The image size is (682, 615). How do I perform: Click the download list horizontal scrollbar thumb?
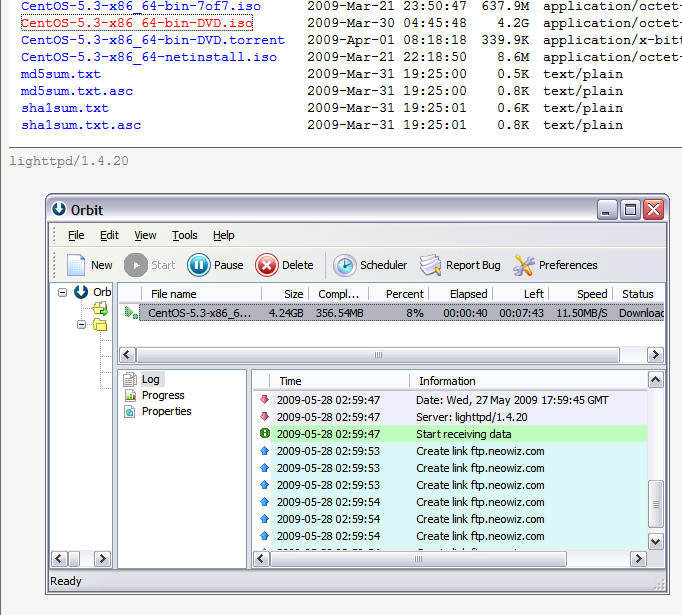[x=378, y=354]
